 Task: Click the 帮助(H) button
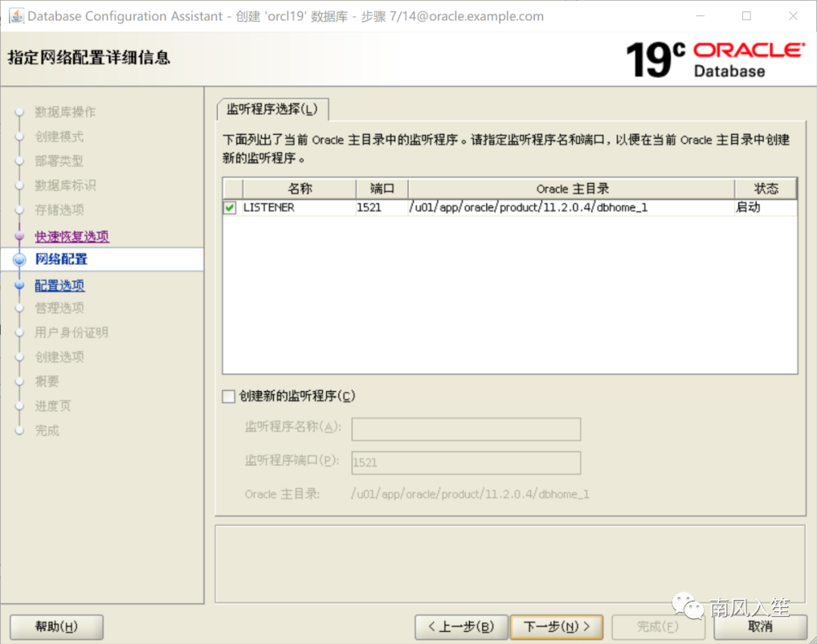pyautogui.click(x=56, y=627)
